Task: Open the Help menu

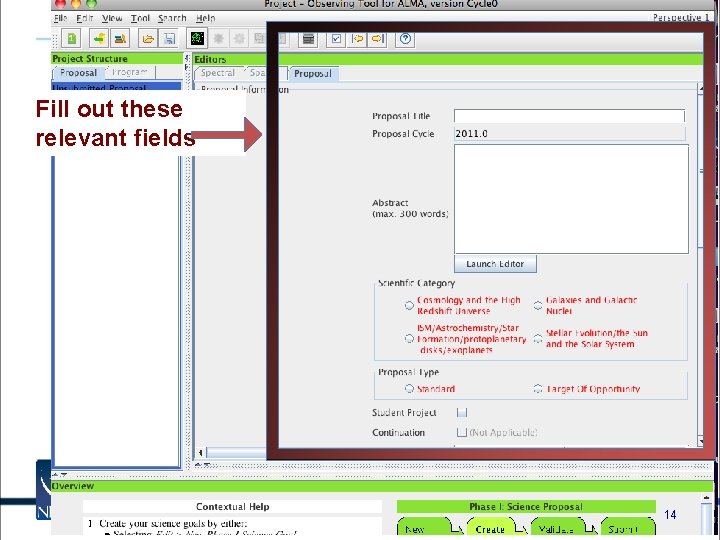Action: coord(205,18)
